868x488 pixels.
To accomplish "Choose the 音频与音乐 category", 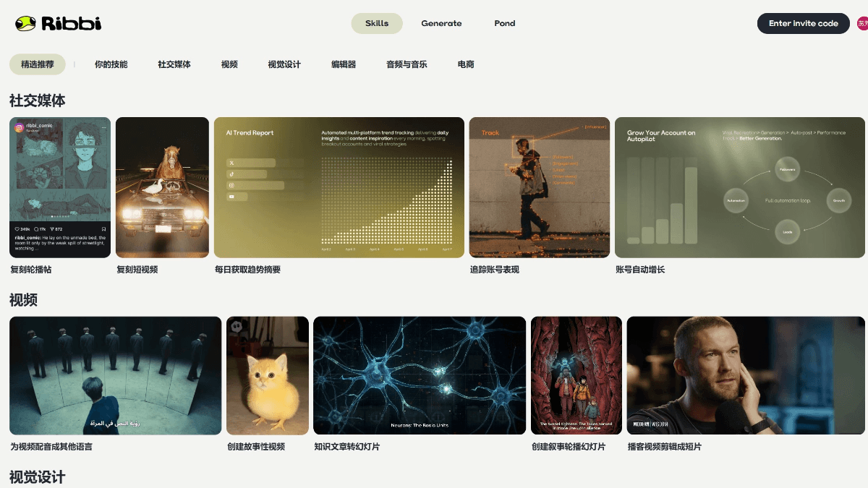I will click(x=407, y=64).
